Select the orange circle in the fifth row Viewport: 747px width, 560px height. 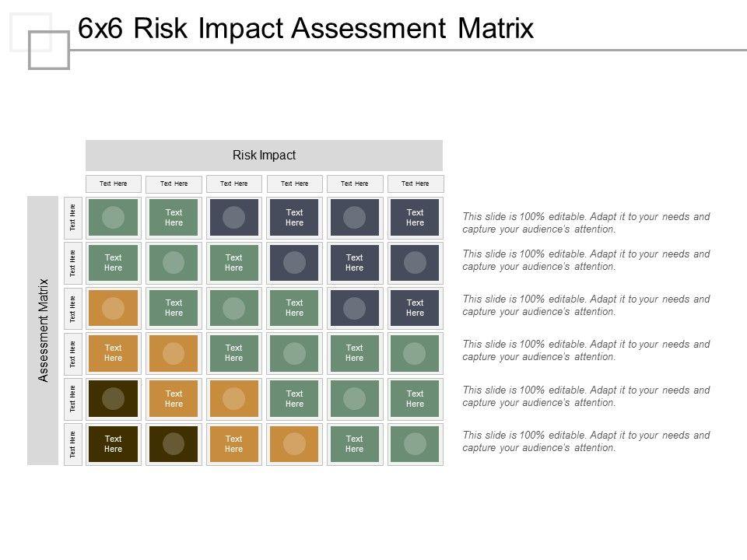click(234, 398)
